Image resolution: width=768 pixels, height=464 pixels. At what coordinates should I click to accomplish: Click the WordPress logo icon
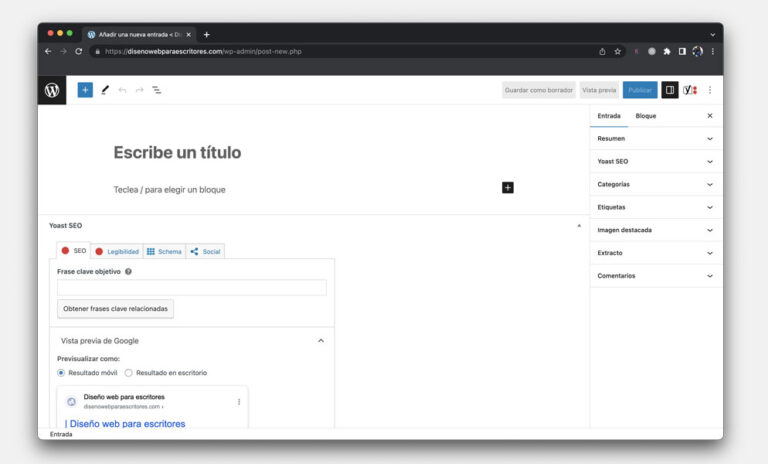(52, 90)
